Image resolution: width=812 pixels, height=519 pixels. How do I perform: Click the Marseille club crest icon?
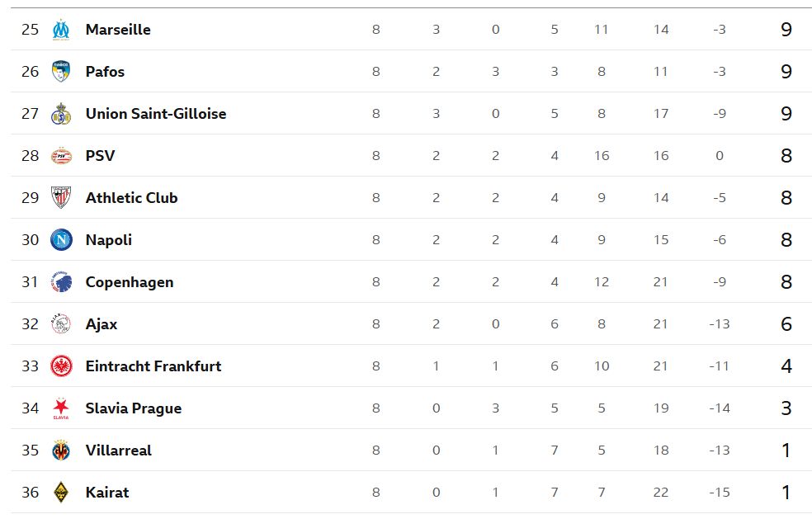(x=61, y=30)
